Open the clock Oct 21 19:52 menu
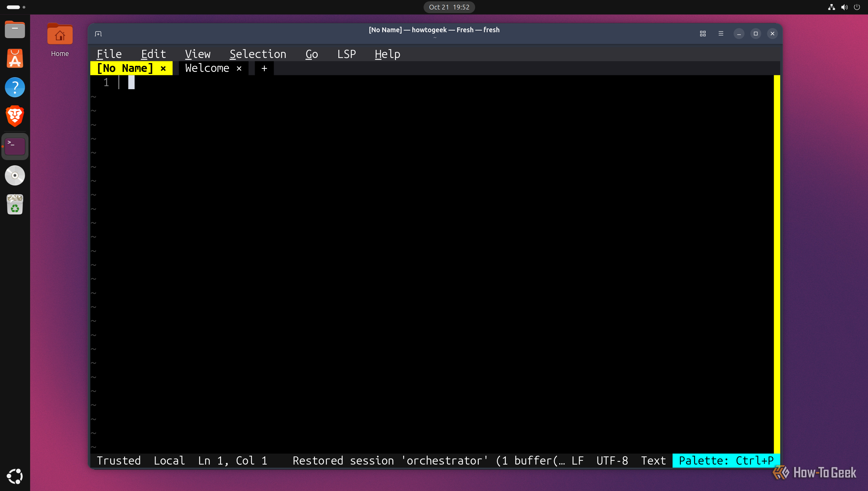868x491 pixels. pyautogui.click(x=449, y=7)
